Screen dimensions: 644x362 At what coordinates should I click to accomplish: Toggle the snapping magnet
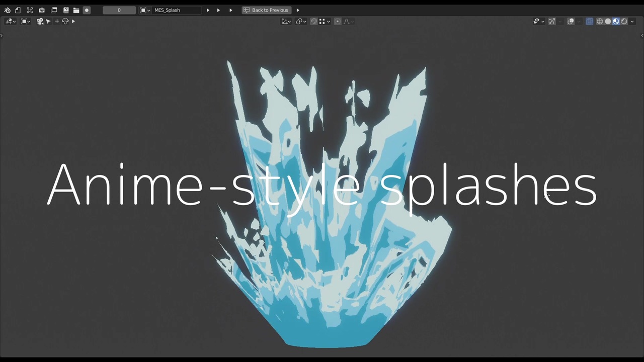click(x=313, y=21)
